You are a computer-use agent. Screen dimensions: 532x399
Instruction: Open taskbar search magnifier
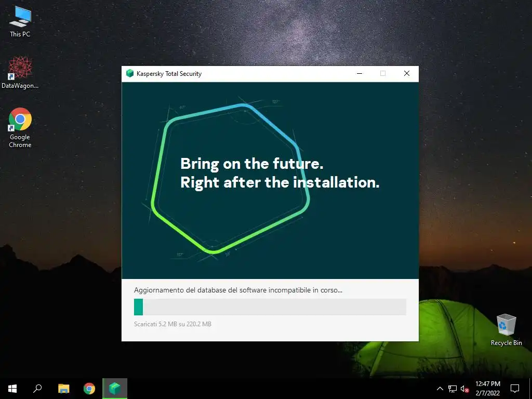click(37, 389)
